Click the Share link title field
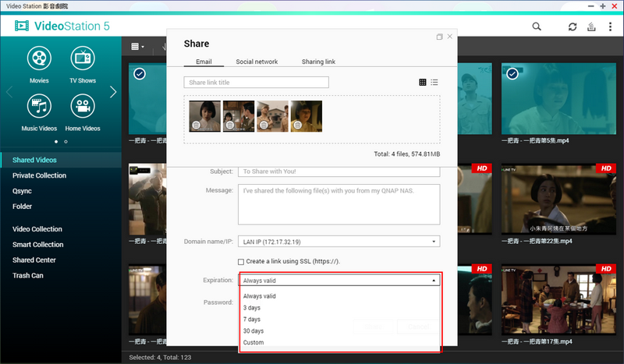 [257, 83]
